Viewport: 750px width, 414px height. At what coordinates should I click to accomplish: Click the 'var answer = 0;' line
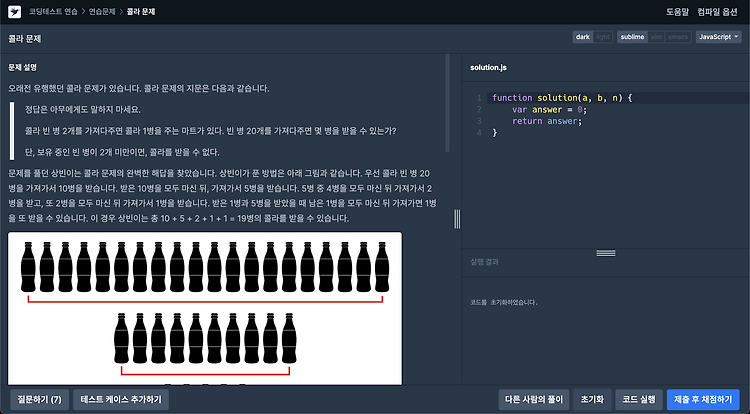[x=549, y=109]
